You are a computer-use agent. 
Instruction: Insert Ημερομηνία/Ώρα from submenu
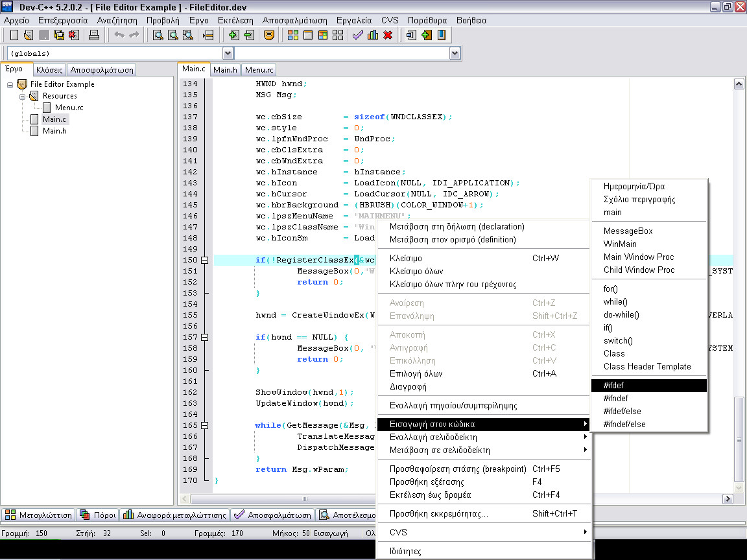pyautogui.click(x=649, y=186)
